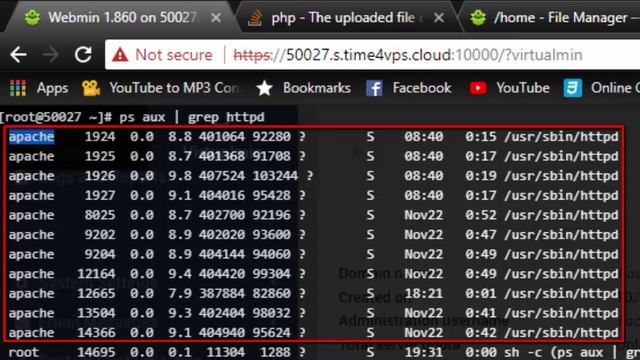Click the 18:21 start time value
Screen dimensions: 640x360
[424, 293]
